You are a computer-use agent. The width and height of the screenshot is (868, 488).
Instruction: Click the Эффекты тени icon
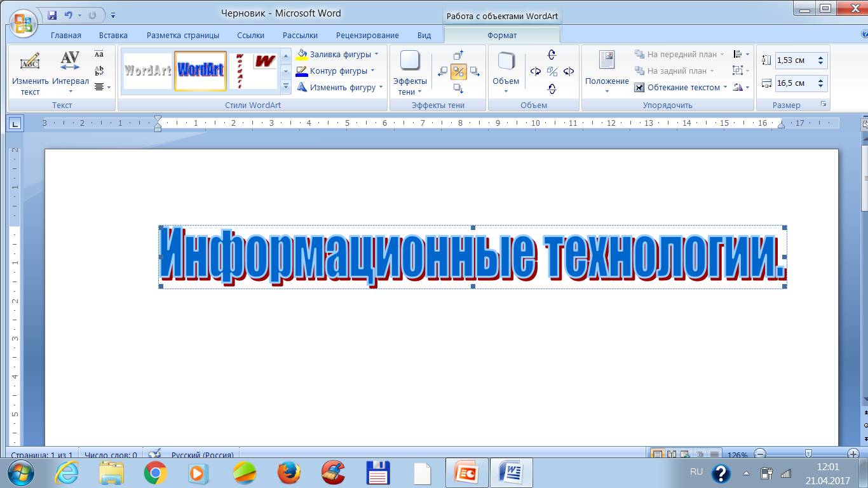pos(410,73)
